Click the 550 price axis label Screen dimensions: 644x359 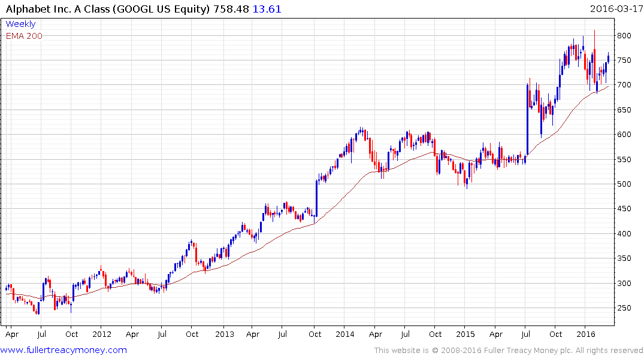pyautogui.click(x=624, y=160)
